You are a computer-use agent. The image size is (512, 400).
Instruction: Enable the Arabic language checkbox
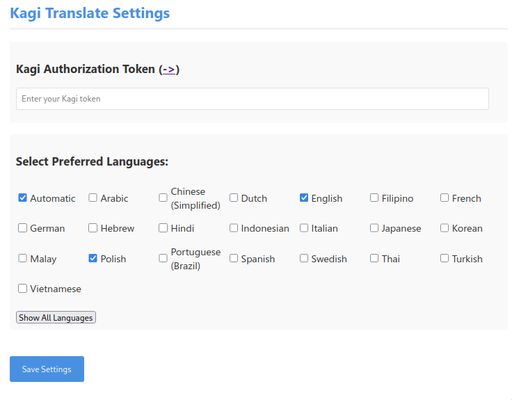click(x=93, y=198)
